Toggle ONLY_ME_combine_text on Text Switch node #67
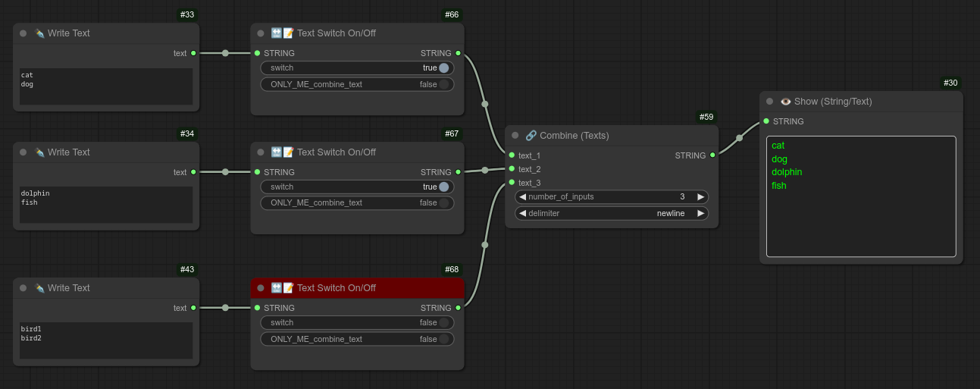This screenshot has height=389, width=980. [x=357, y=203]
